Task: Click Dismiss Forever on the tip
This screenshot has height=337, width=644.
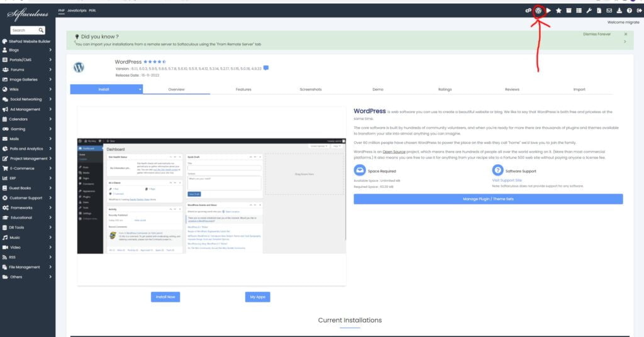Action: click(x=597, y=34)
